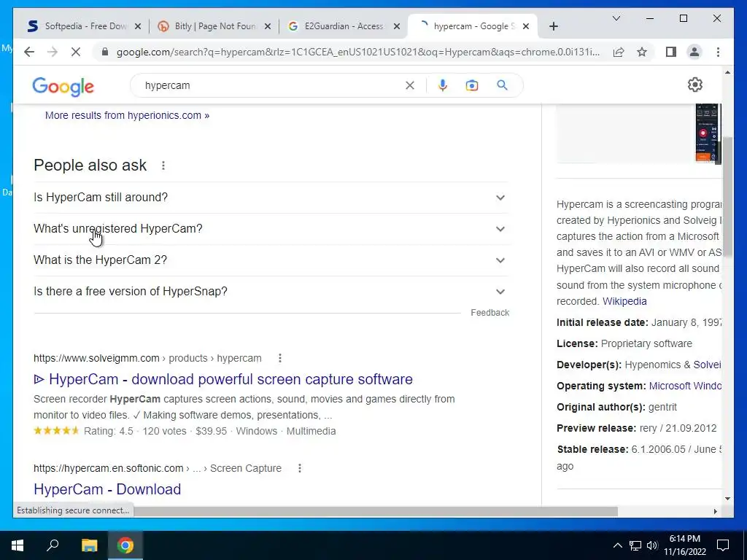This screenshot has width=747, height=560.
Task: Close the Softpedia tab
Action: tap(138, 26)
